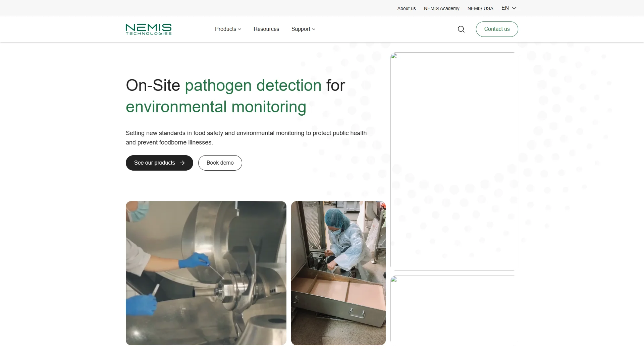Expand the Products dropdown menu
This screenshot has width=644, height=362.
tap(228, 29)
